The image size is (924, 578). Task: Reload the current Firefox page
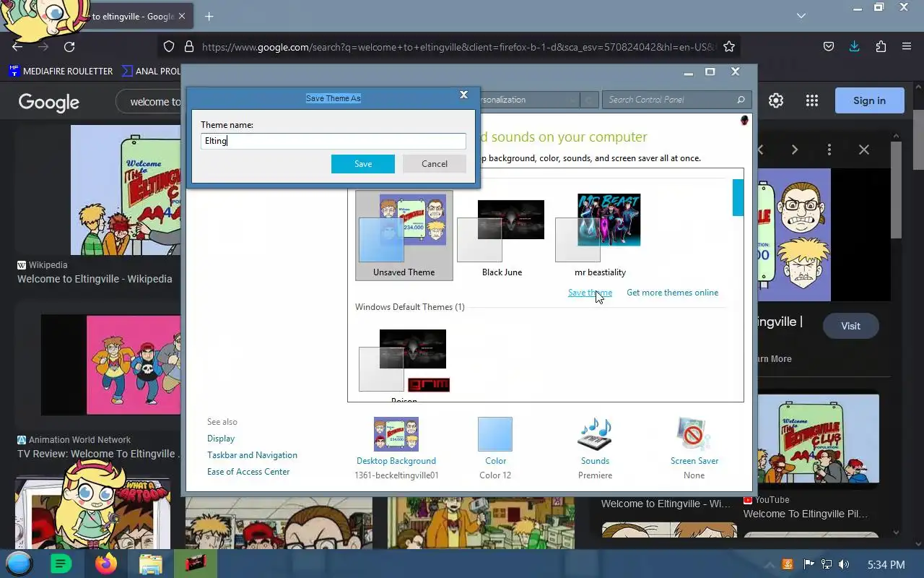tap(69, 46)
